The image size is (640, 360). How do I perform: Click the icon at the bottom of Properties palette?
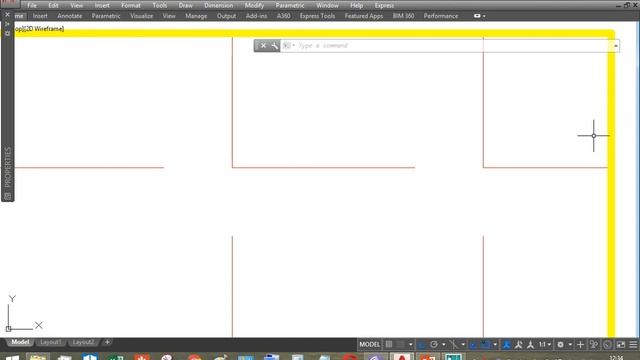click(7, 196)
